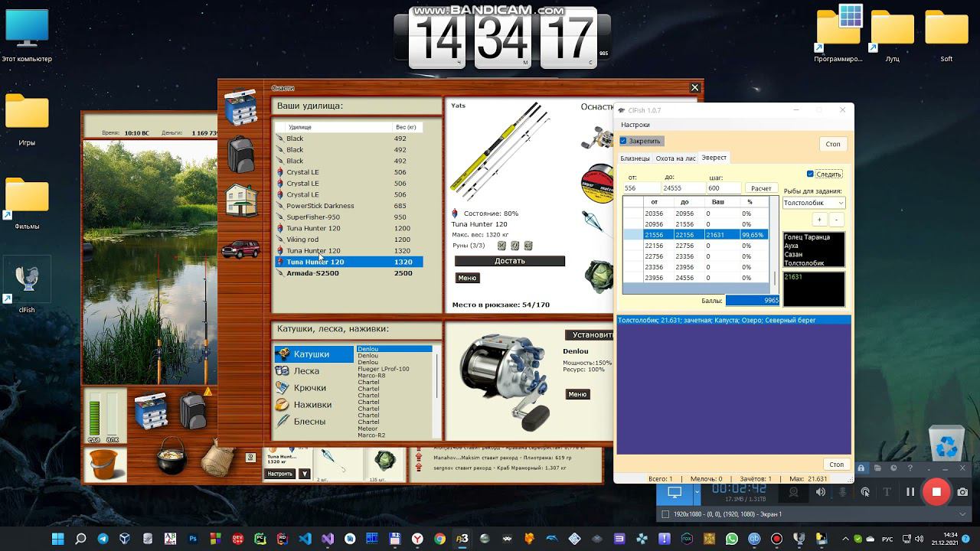The width and height of the screenshot is (980, 551).
Task: Click the Настроить button
Action: click(280, 474)
